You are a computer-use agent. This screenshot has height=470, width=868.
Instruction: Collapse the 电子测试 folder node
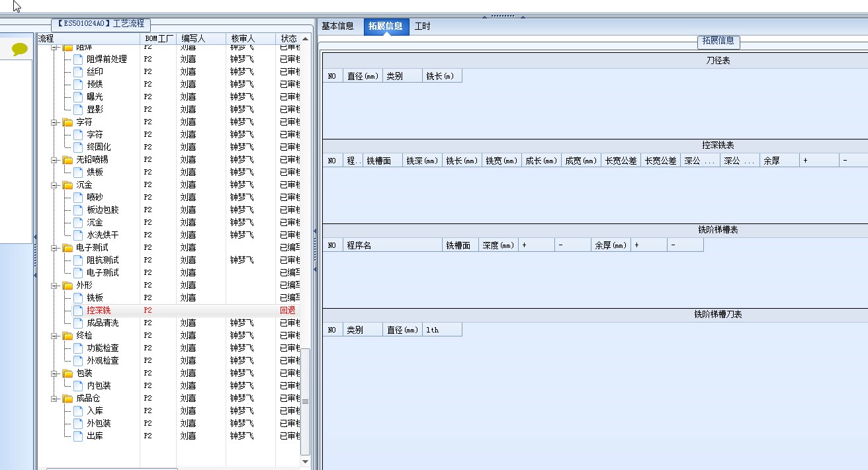[x=54, y=247]
